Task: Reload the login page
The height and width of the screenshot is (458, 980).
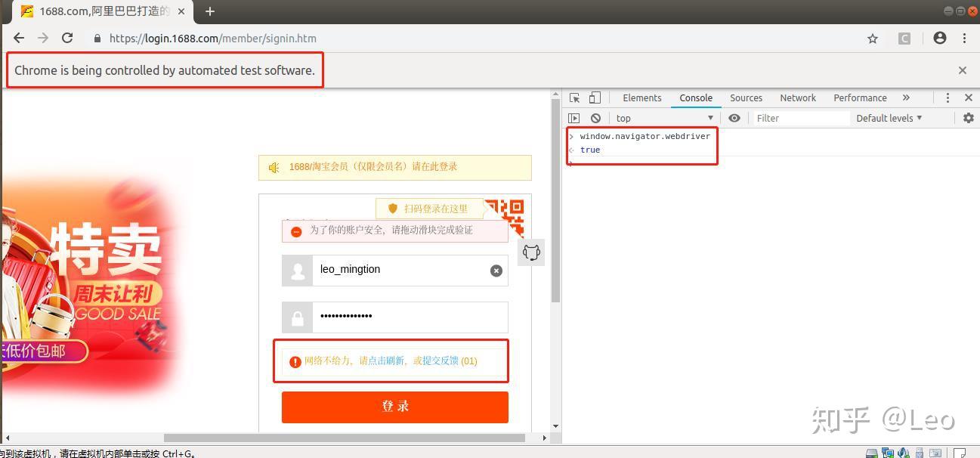Action: coord(67,38)
